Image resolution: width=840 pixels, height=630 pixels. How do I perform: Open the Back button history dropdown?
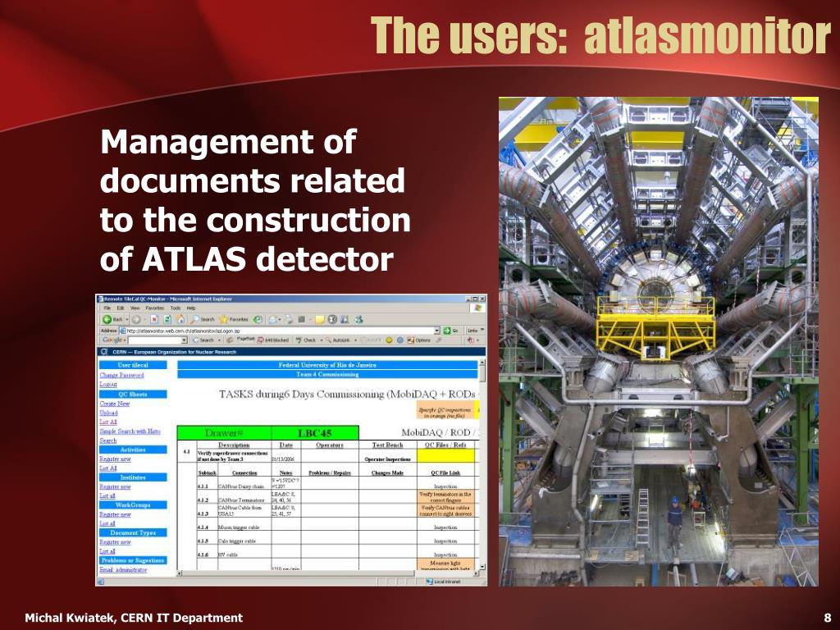tap(127, 319)
